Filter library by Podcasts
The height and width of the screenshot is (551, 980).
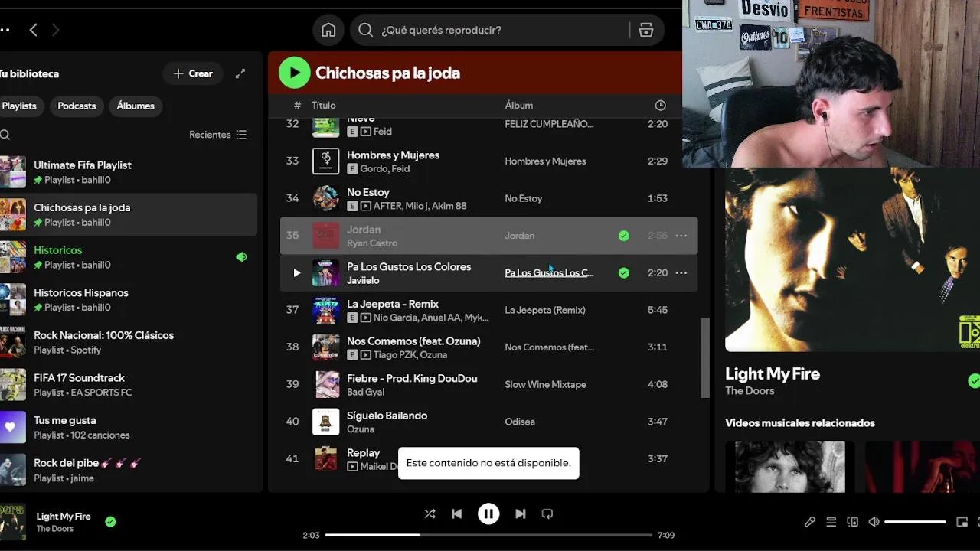coord(77,106)
